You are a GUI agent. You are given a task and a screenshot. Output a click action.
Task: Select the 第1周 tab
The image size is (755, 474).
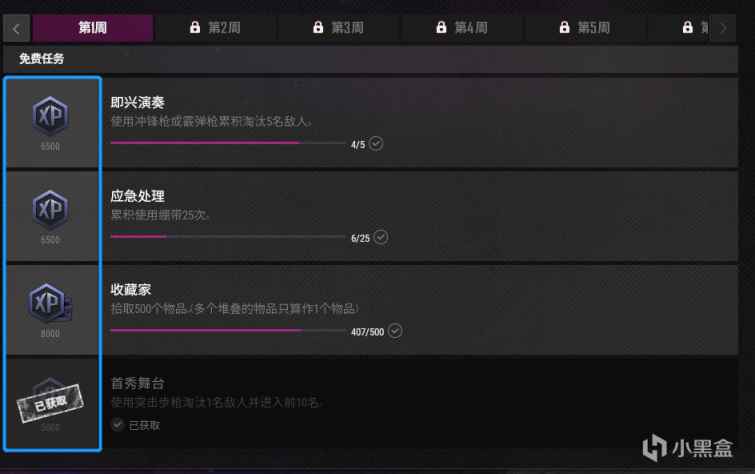click(92, 28)
